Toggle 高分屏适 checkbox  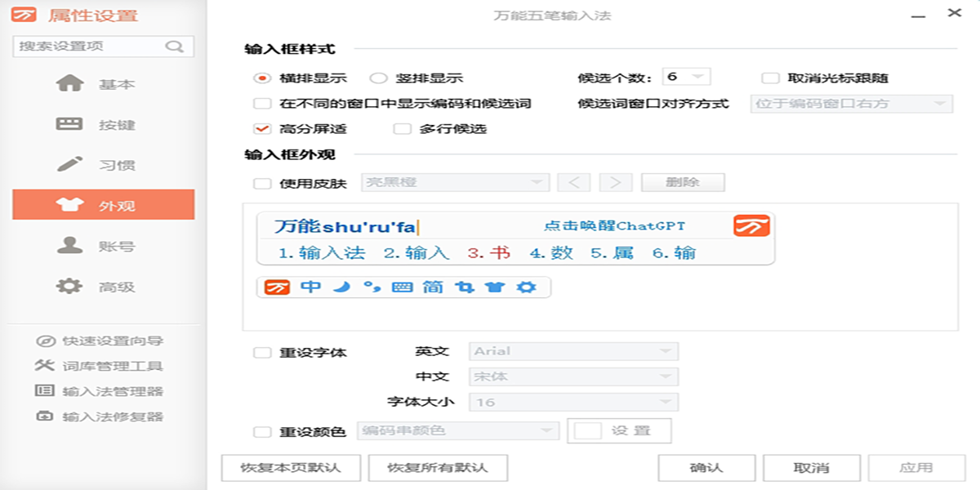(x=262, y=129)
